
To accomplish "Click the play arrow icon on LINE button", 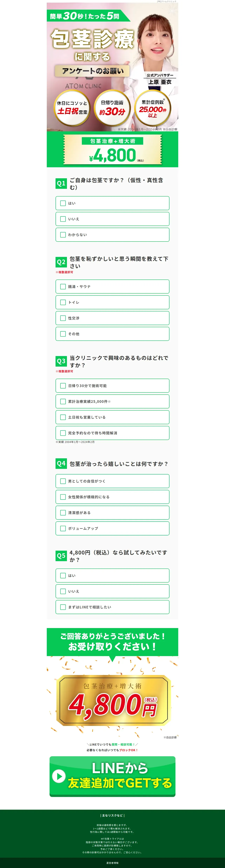I will tap(59, 776).
